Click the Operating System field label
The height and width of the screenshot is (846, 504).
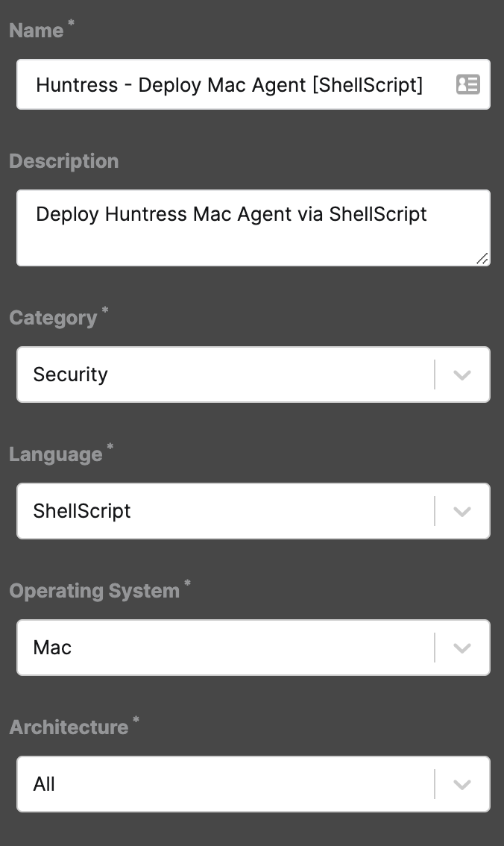pyautogui.click(x=95, y=592)
